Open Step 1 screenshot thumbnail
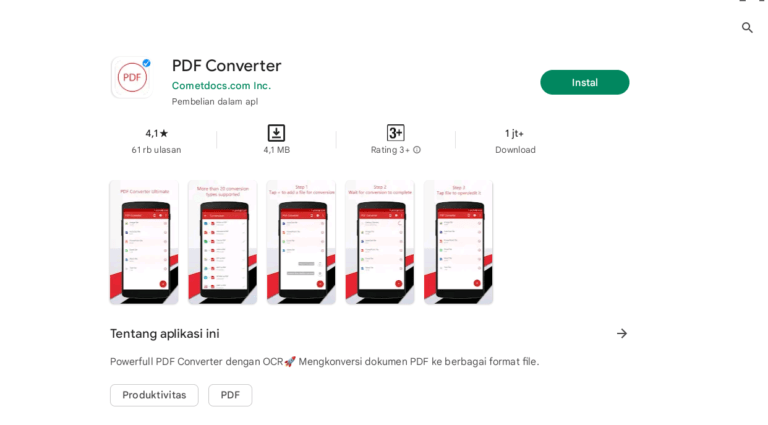Viewport: 768px width, 425px height. (301, 242)
